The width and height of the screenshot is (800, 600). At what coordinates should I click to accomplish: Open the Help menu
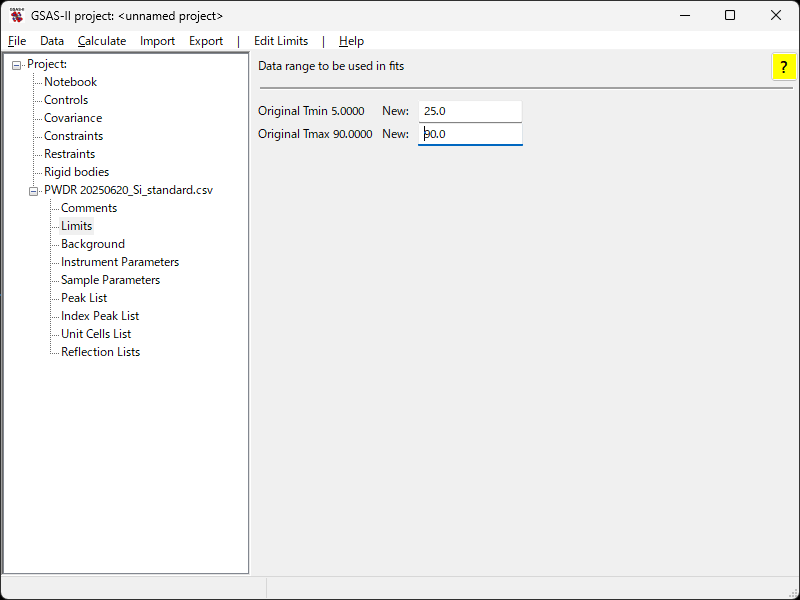(351, 41)
